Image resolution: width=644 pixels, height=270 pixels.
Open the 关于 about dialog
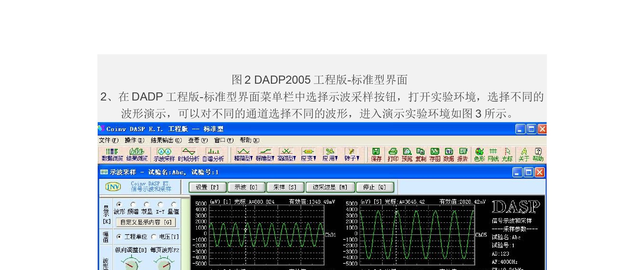524,155
